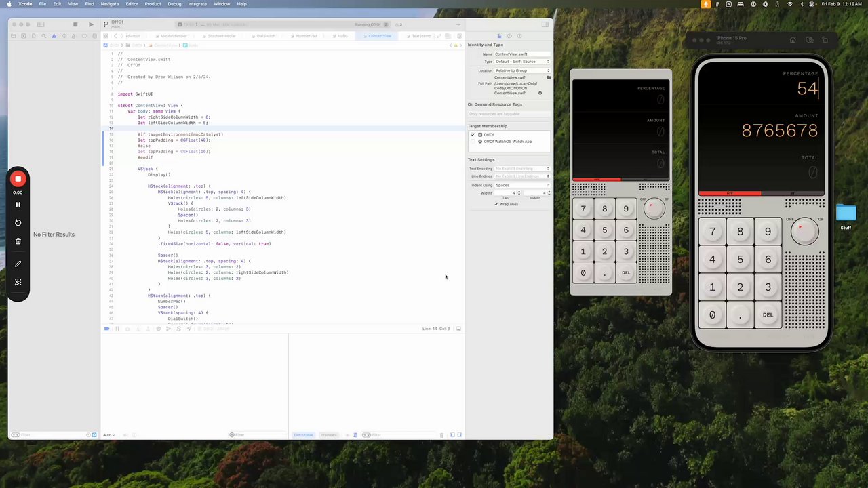Stop the screen recording red button
This screenshot has width=868, height=488.
(18, 179)
